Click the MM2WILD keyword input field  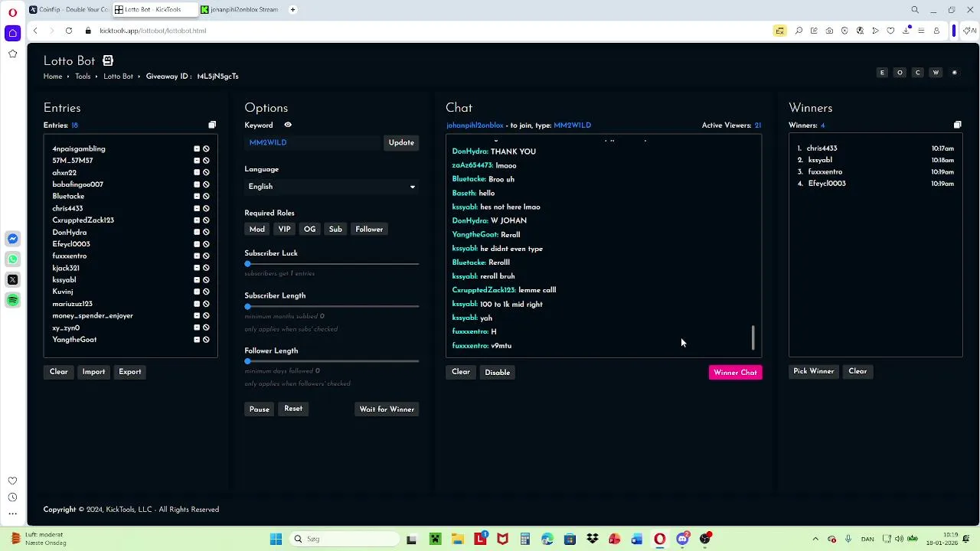[312, 142]
